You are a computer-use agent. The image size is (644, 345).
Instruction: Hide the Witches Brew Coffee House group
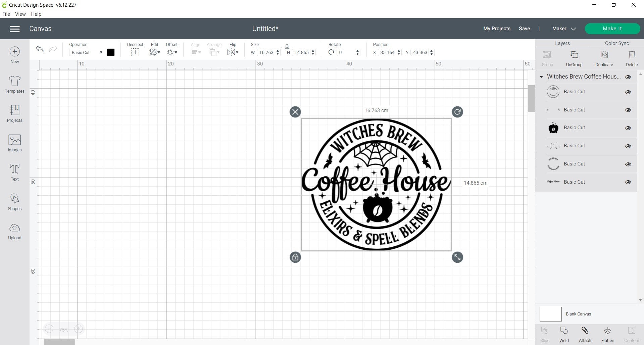coord(628,77)
